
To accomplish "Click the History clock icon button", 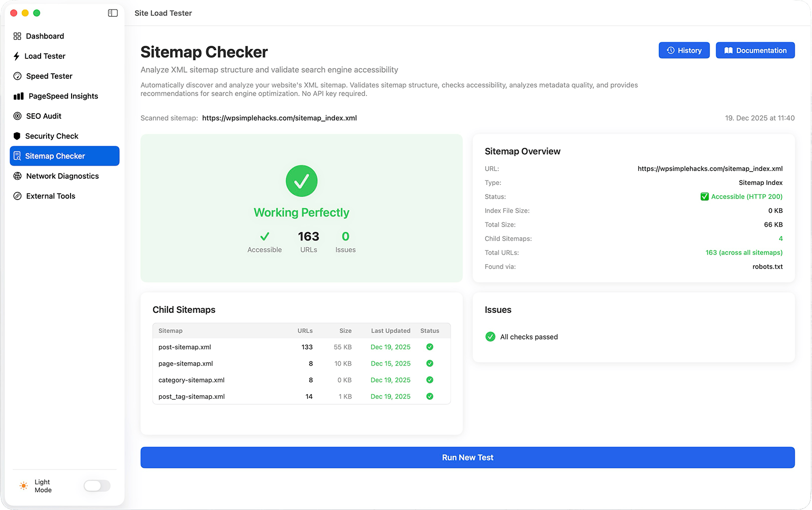I will [670, 50].
